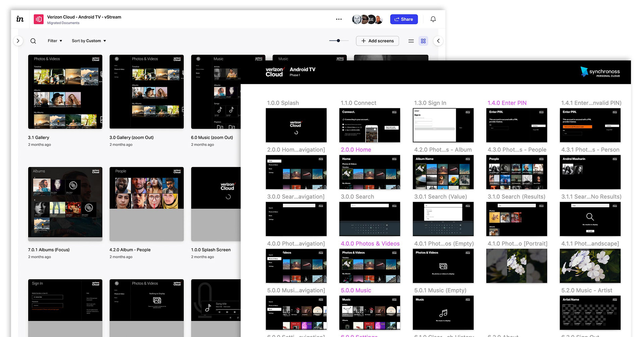Click the 4.0.0 Photos & Videos link
644x337 pixels.
click(370, 243)
